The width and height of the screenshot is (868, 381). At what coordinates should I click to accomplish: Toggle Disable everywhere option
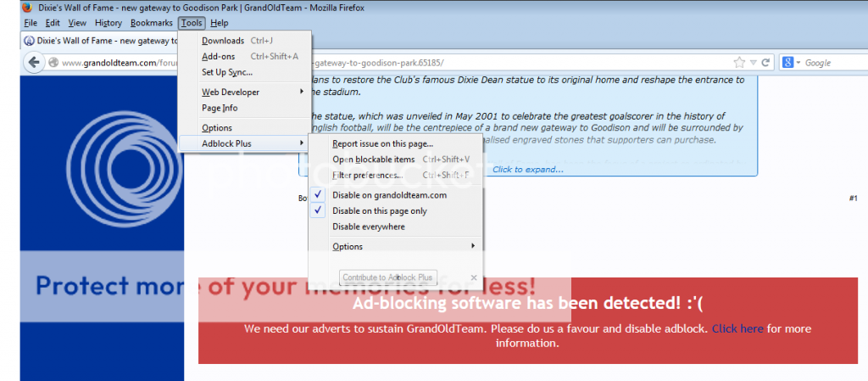point(395,227)
